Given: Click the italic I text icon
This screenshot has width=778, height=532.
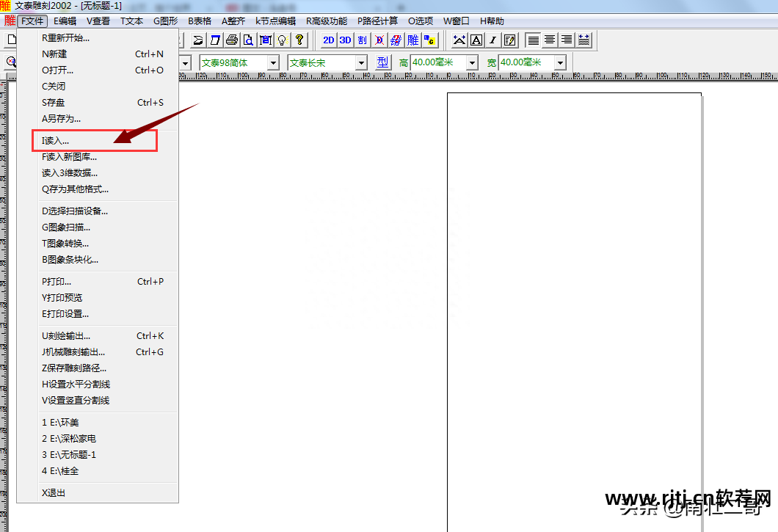Looking at the screenshot, I should click(x=492, y=40).
